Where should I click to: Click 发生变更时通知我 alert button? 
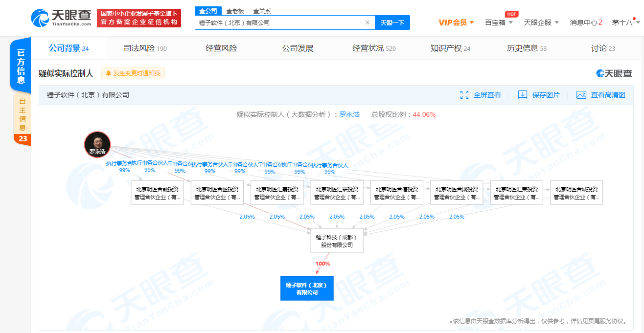pos(133,73)
